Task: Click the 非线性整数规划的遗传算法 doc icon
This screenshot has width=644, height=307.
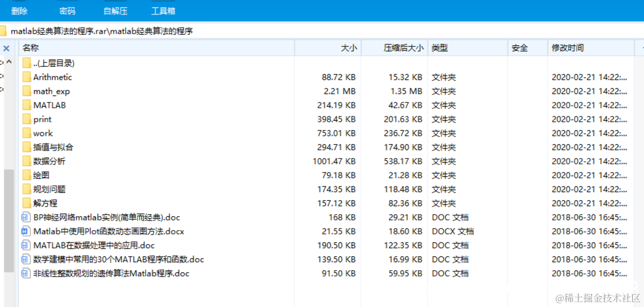Action: (25, 273)
